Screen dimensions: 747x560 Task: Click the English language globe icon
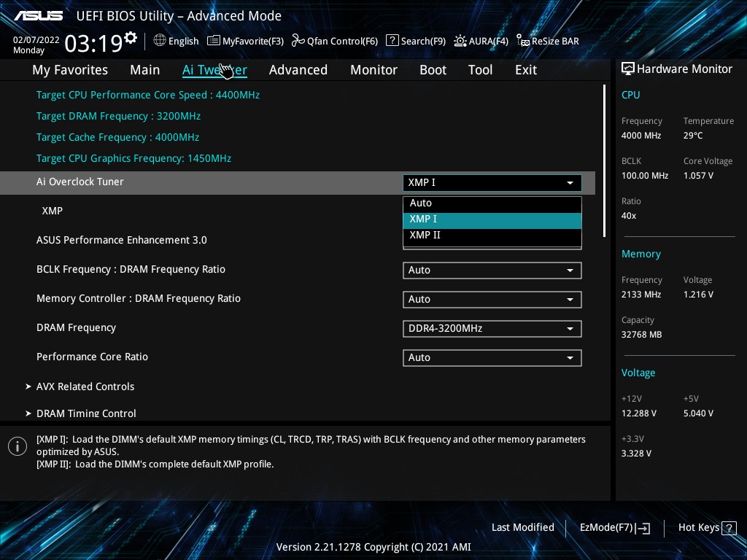[x=160, y=41]
